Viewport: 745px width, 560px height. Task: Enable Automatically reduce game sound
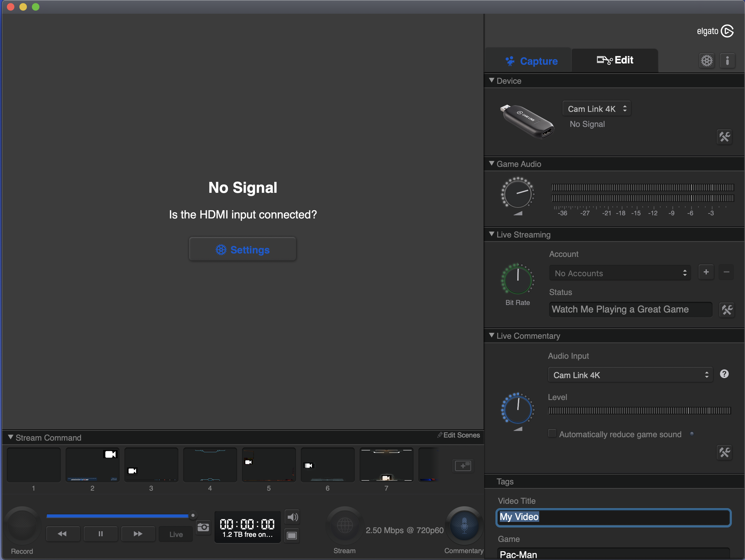point(552,434)
